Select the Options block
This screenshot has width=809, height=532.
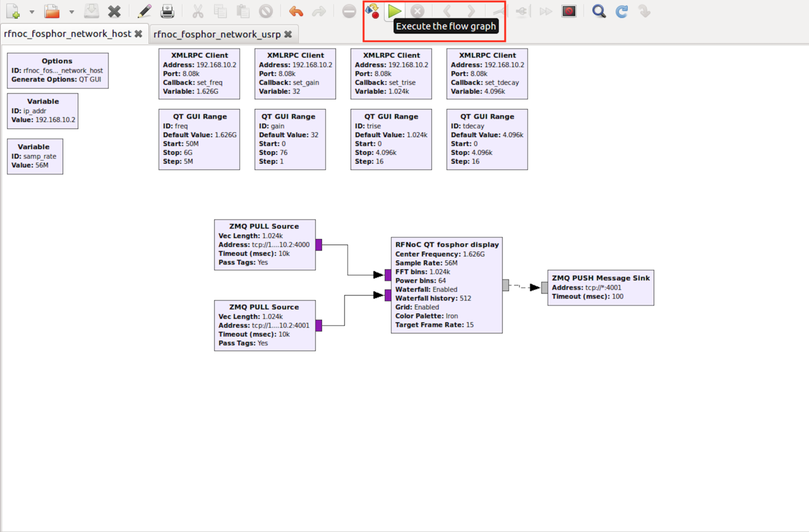pyautogui.click(x=57, y=70)
